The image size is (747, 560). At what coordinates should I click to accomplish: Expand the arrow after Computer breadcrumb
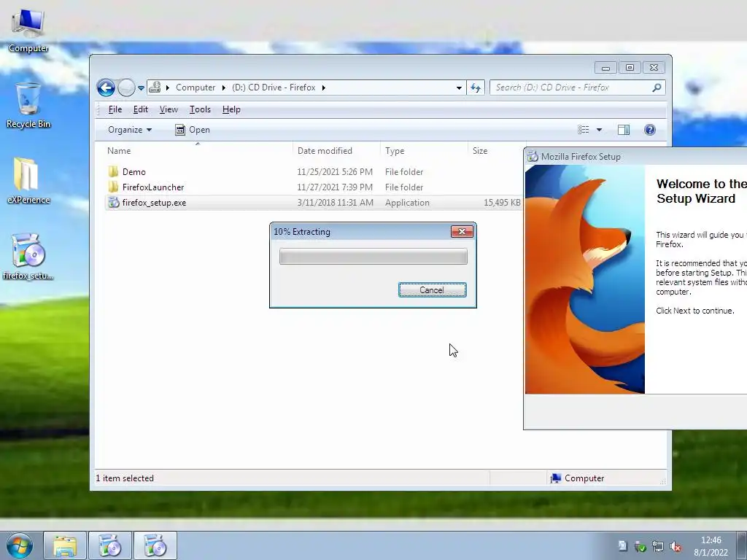(x=224, y=87)
